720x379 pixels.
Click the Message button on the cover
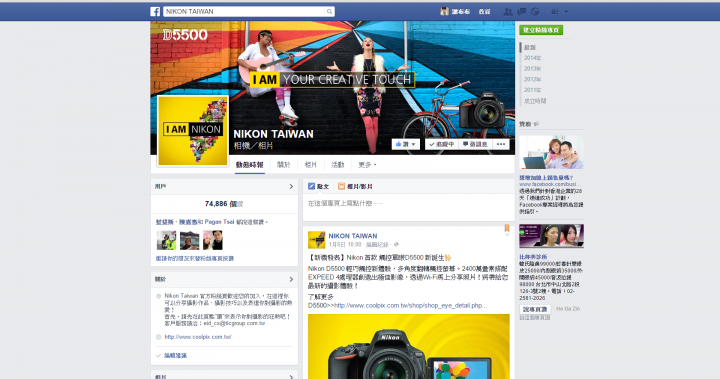coord(475,144)
